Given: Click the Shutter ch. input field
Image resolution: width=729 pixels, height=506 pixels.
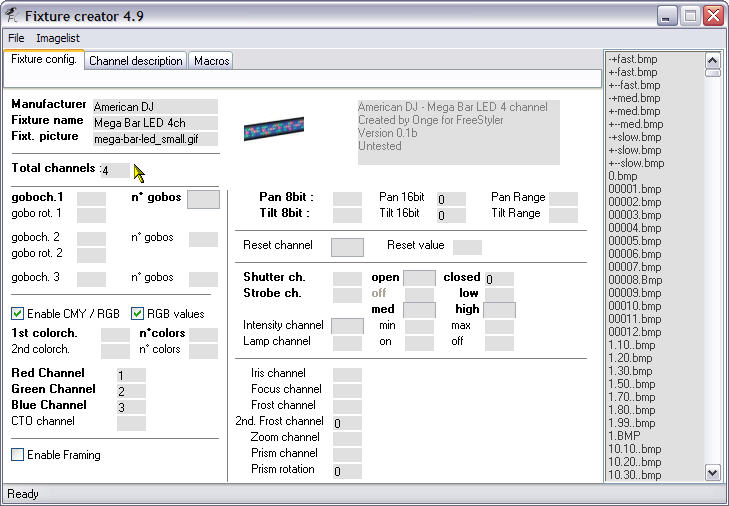Looking at the screenshot, I should (347, 279).
